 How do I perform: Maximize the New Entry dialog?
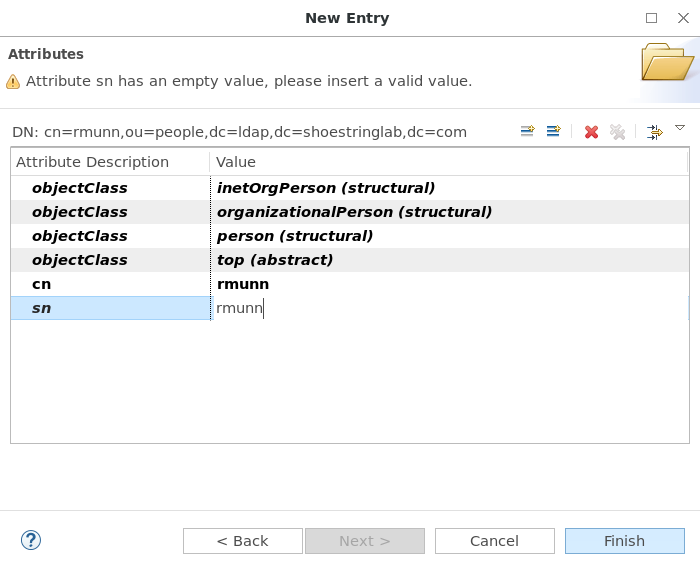(x=651, y=18)
